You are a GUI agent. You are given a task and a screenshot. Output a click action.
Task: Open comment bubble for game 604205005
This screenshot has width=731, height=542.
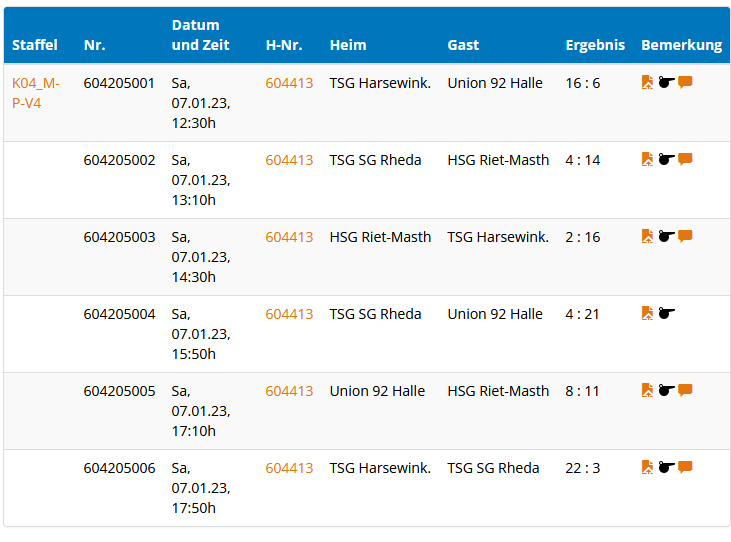pyautogui.click(x=685, y=391)
